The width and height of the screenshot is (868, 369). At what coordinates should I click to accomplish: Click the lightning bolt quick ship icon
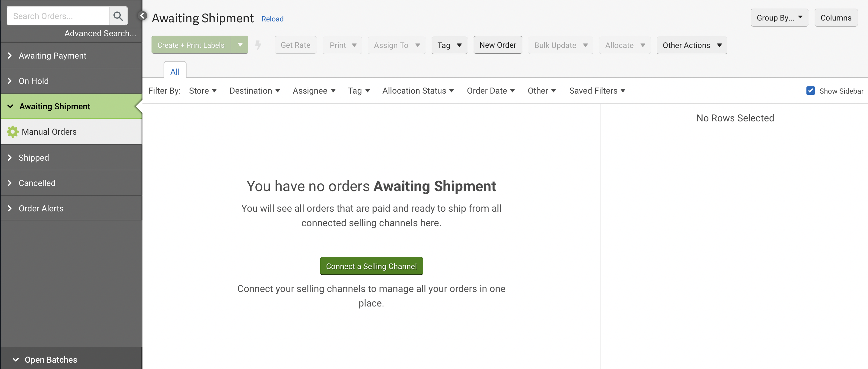tap(258, 45)
